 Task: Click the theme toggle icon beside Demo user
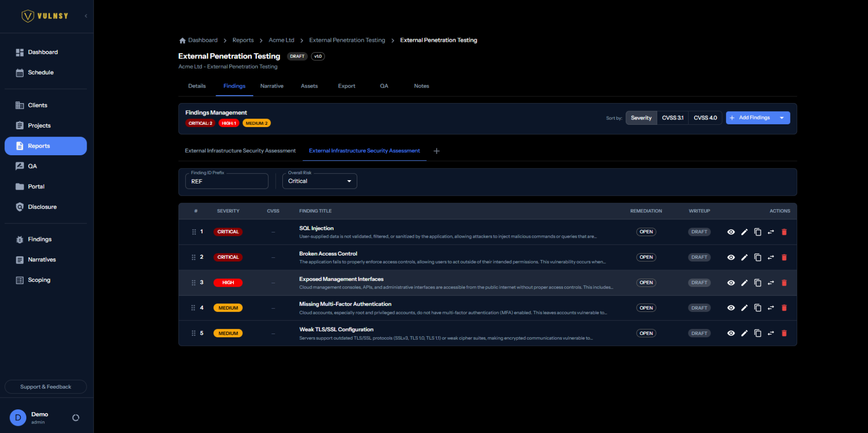pyautogui.click(x=76, y=418)
